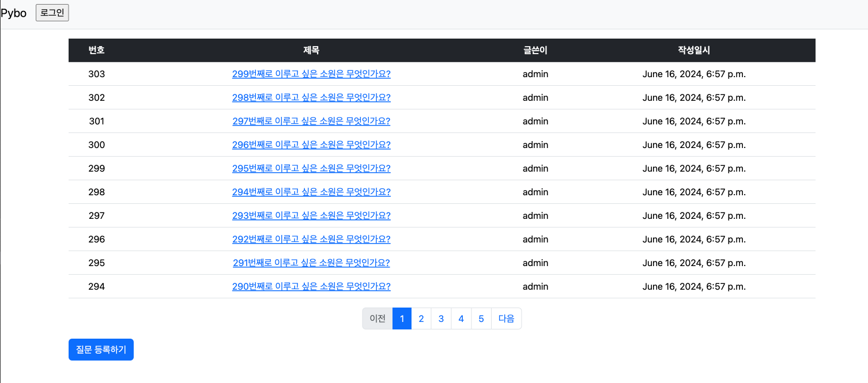Open question 297번째로 이루고 싶은 소원은 무엇인가요?

click(x=311, y=121)
